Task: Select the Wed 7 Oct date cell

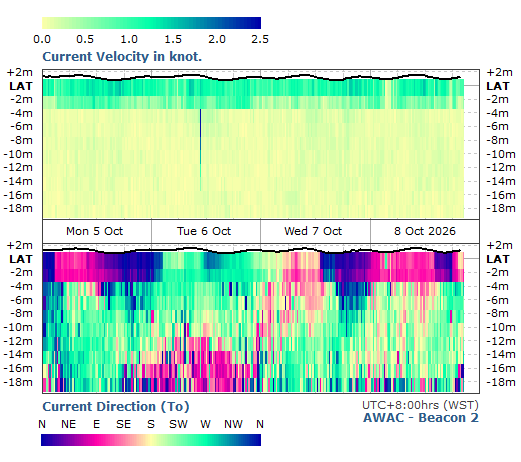Action: point(315,231)
